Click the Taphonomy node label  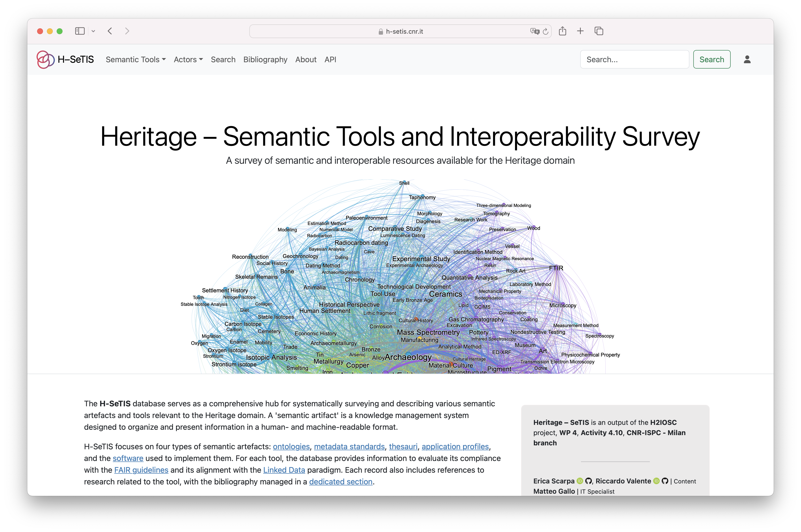click(x=422, y=197)
